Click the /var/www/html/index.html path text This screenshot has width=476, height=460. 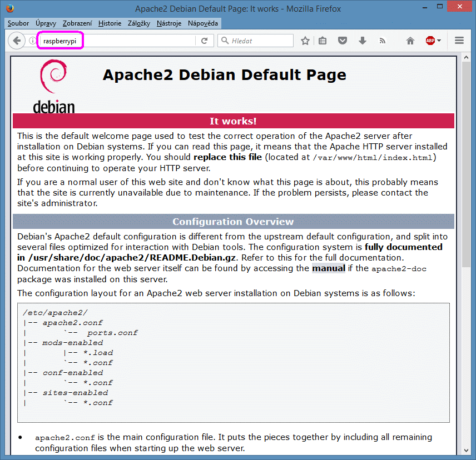[x=373, y=158]
